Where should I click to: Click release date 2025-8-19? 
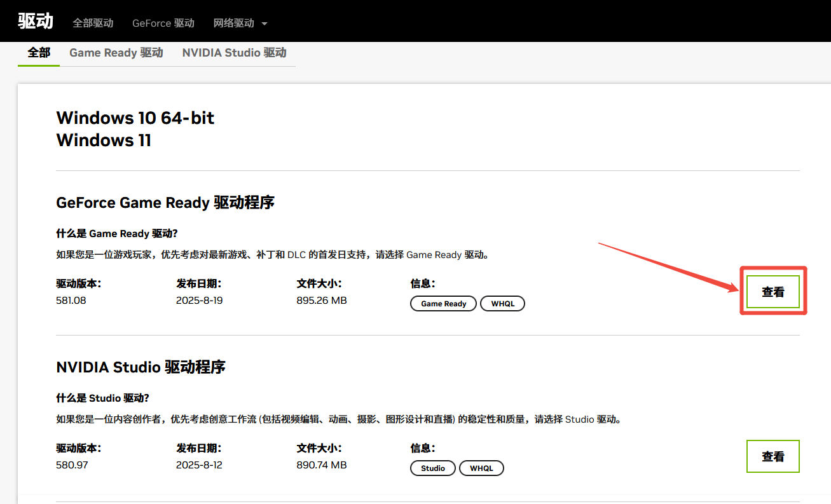[x=200, y=300]
